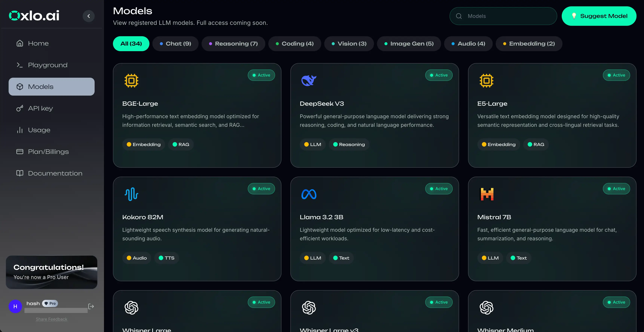Screen dimensions: 644x332
Task: Open the API key section icon
Action: point(20,108)
